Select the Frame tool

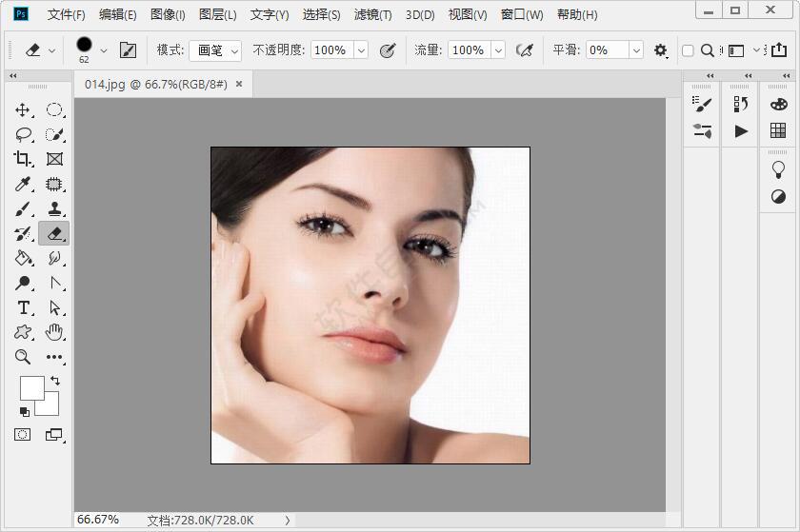coord(54,159)
